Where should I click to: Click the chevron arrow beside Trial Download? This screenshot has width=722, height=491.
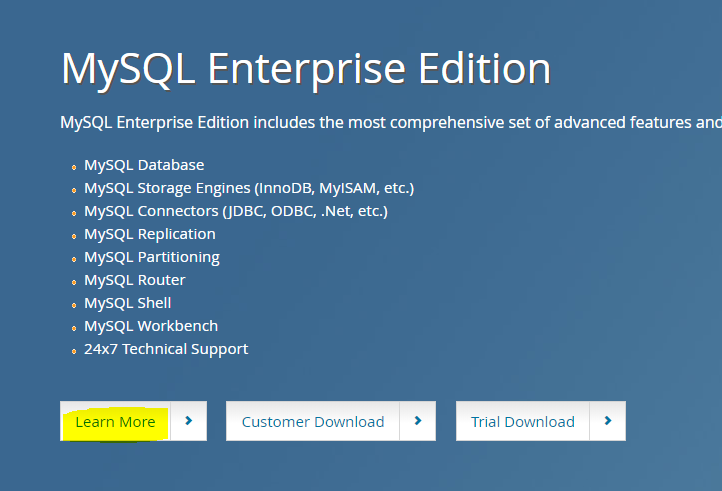608,421
